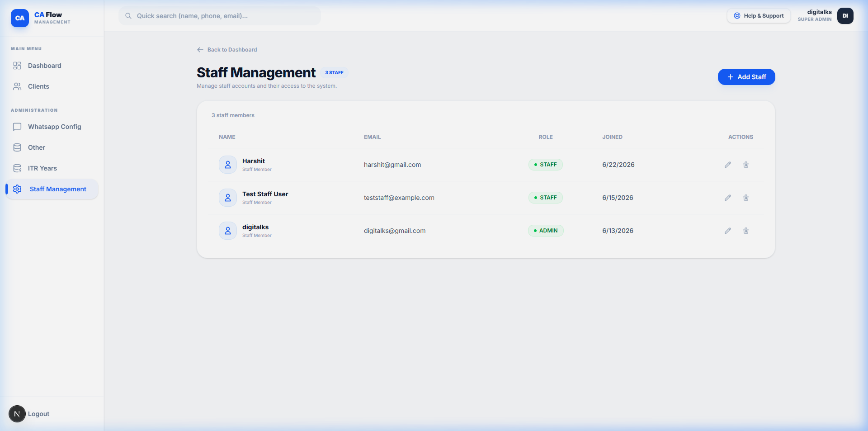Open Dashboard from the sidebar

click(52, 66)
